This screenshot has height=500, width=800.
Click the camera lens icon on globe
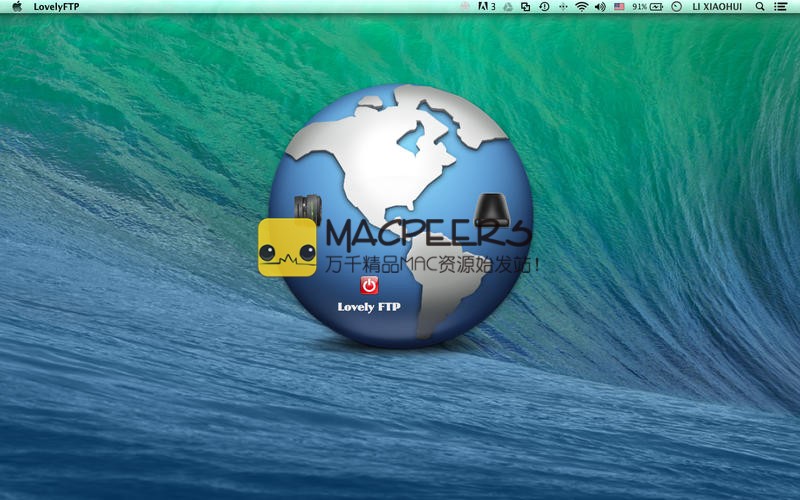pos(304,210)
